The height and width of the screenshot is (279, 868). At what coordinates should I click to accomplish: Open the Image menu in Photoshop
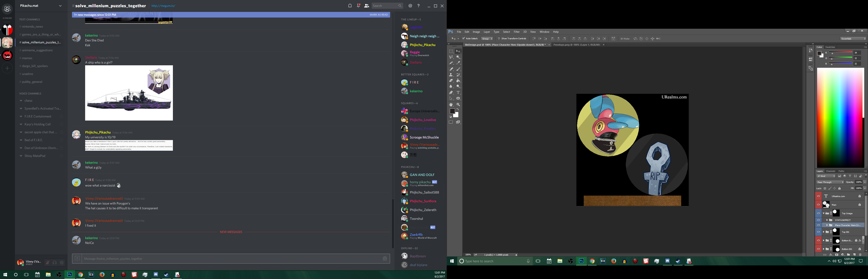click(476, 32)
